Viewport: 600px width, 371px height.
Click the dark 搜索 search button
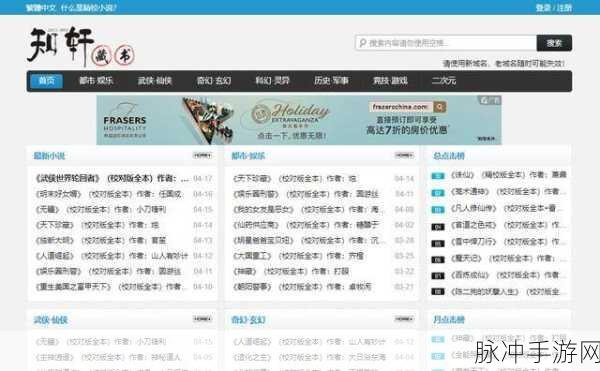click(x=554, y=43)
